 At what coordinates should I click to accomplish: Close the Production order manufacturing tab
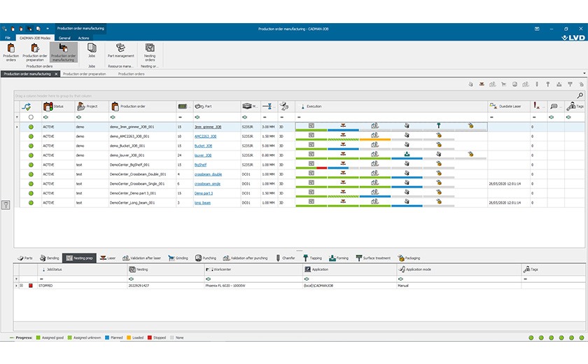tap(56, 73)
